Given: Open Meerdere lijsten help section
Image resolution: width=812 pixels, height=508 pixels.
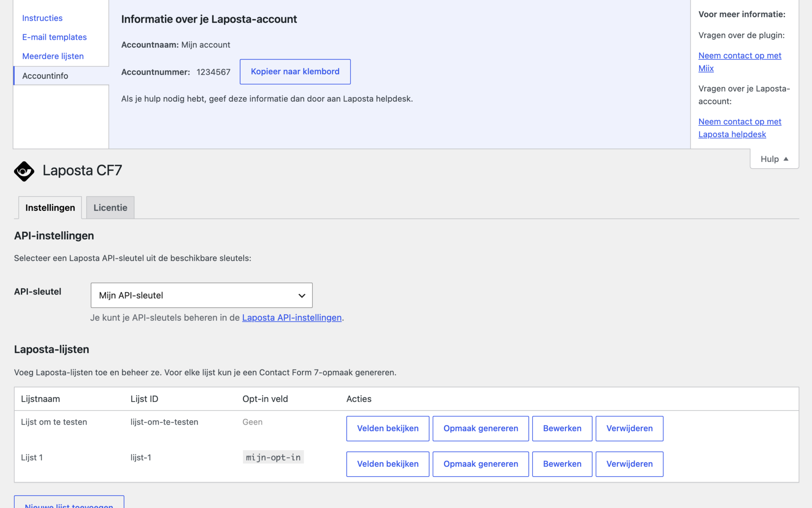Looking at the screenshot, I should click(x=53, y=56).
